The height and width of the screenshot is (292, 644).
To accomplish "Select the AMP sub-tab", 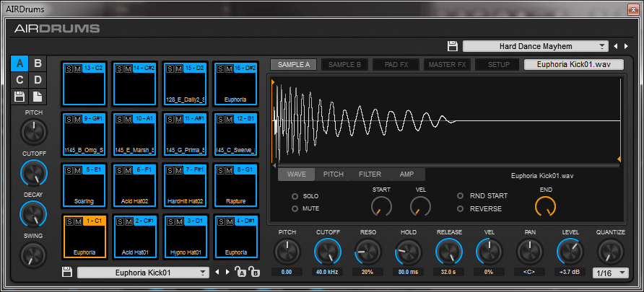I will (x=406, y=174).
